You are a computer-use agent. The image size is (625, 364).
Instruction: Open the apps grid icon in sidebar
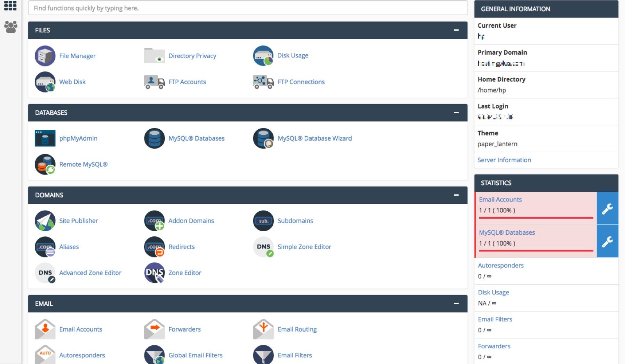(11, 5)
